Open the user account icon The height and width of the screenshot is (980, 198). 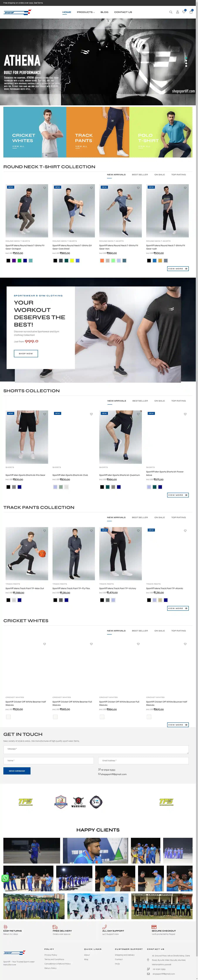[x=177, y=12]
